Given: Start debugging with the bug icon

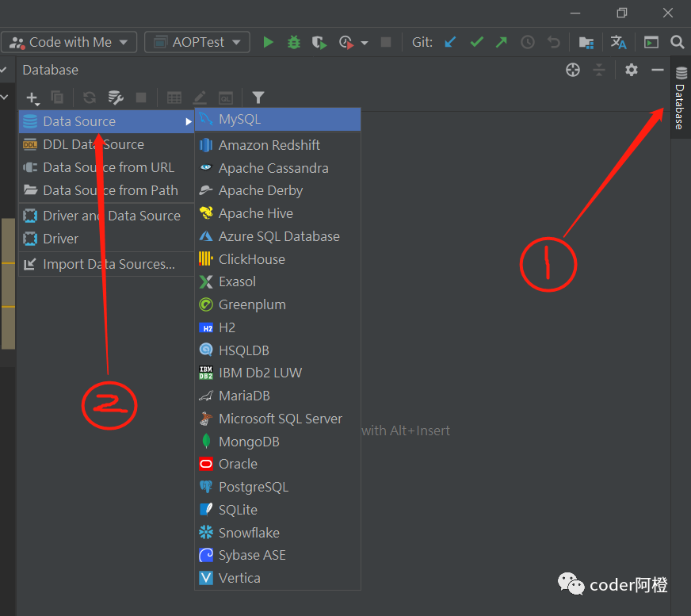Looking at the screenshot, I should tap(293, 42).
